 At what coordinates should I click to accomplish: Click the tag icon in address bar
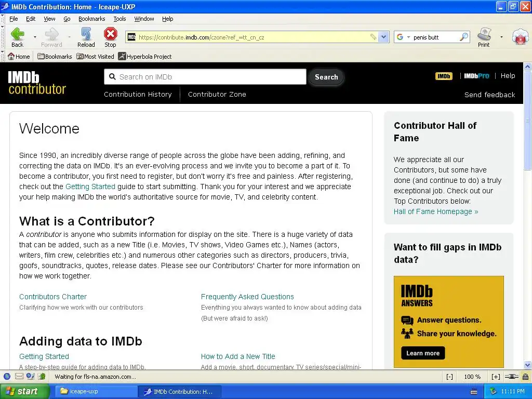tap(373, 37)
